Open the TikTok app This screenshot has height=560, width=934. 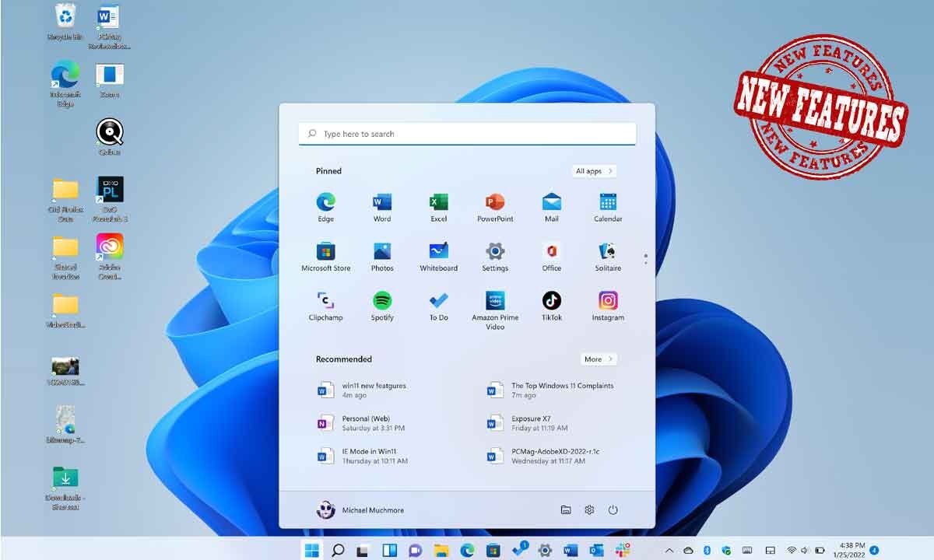pyautogui.click(x=552, y=306)
